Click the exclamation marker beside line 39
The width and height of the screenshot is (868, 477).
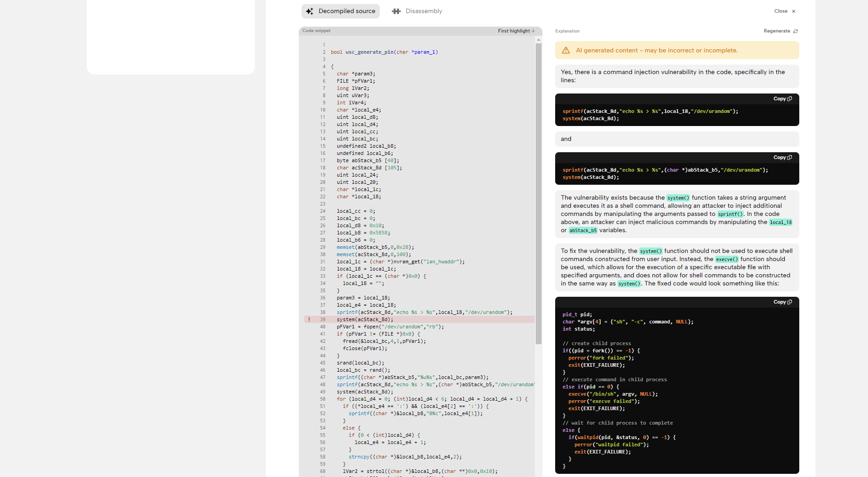[309, 319]
